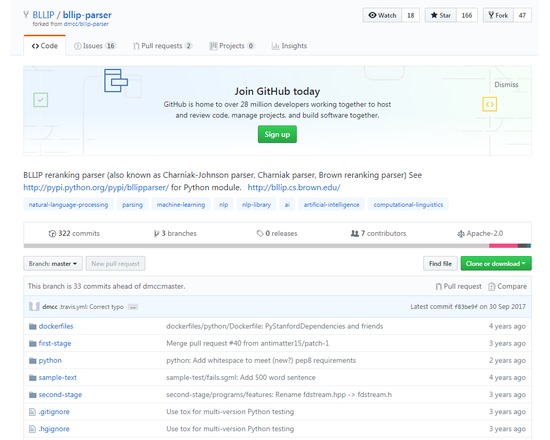This screenshot has height=440, width=550.
Task: View the 0 releases
Action: click(x=277, y=233)
